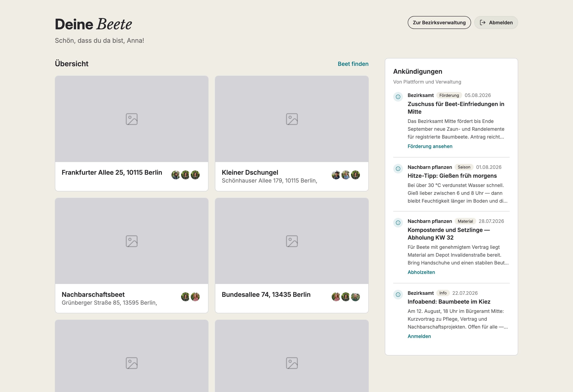Image resolution: width=573 pixels, height=392 pixels.
Task: Click image placeholder icon on Bundesallee 74 card
Action: click(292, 241)
